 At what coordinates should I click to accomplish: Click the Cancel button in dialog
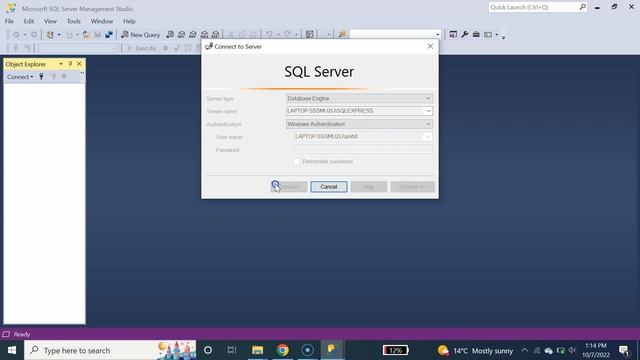coord(329,187)
